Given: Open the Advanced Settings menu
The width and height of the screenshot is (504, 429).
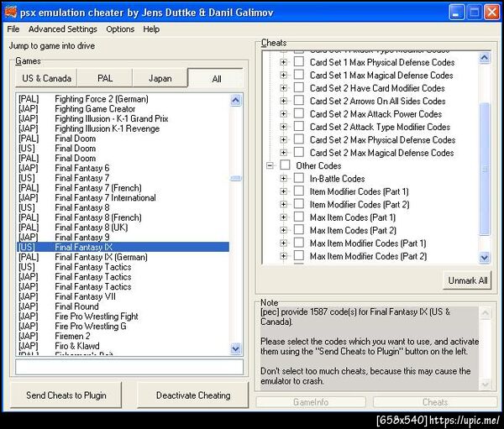Looking at the screenshot, I should tap(63, 29).
